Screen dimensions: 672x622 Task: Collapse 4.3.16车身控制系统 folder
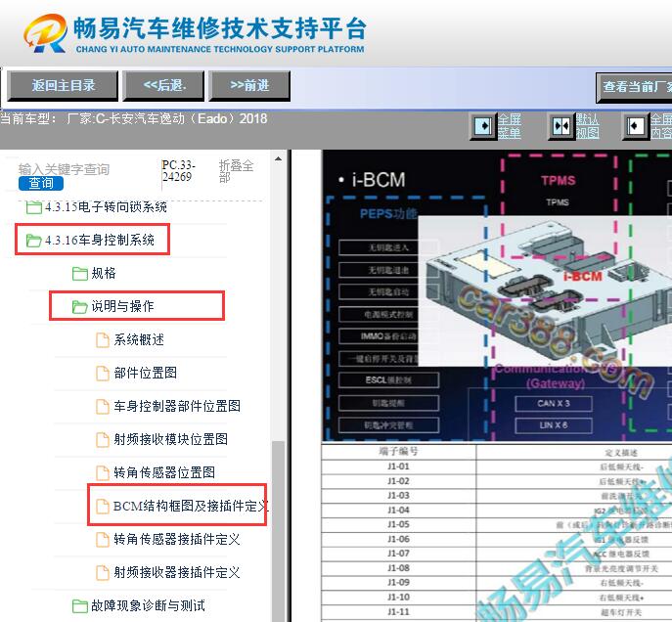100,240
